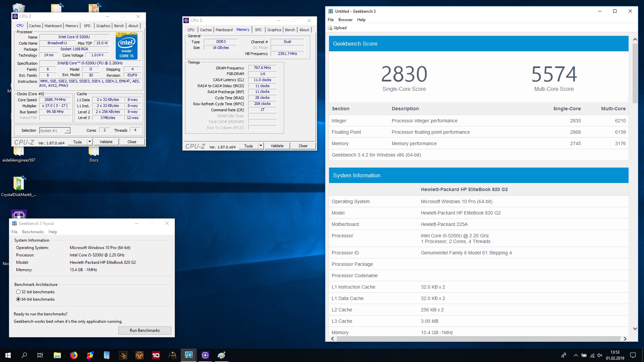The width and height of the screenshot is (644, 362).
Task: Click Run Benchmarks button
Action: (145, 330)
